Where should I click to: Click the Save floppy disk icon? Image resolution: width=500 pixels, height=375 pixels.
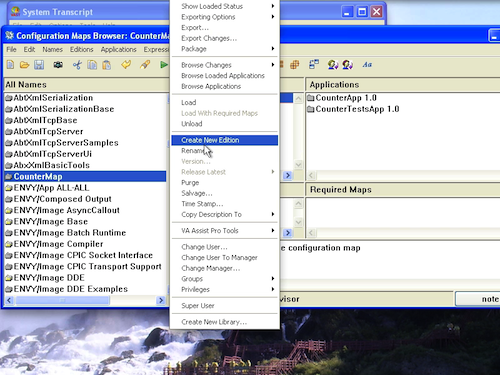39,64
